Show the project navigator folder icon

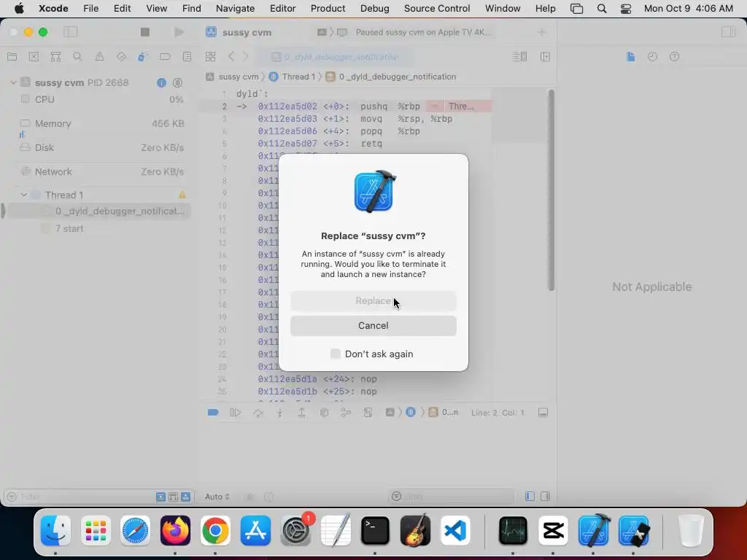pyautogui.click(x=12, y=57)
